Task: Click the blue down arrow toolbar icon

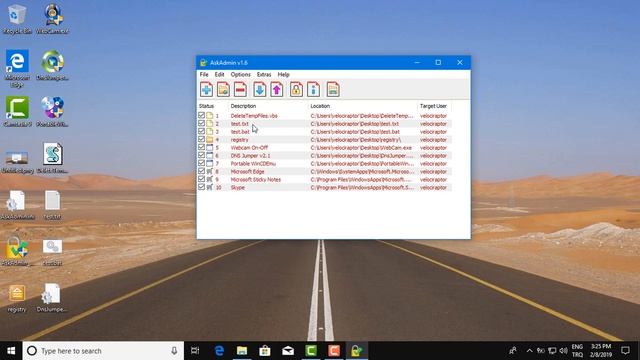Action: (x=260, y=89)
